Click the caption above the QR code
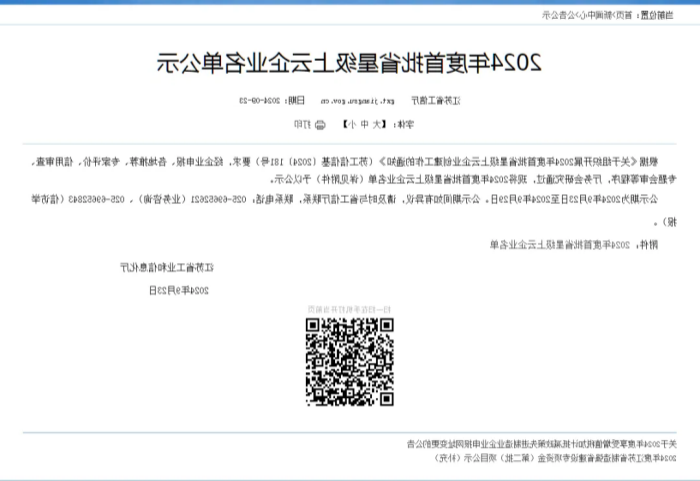 [349, 310]
